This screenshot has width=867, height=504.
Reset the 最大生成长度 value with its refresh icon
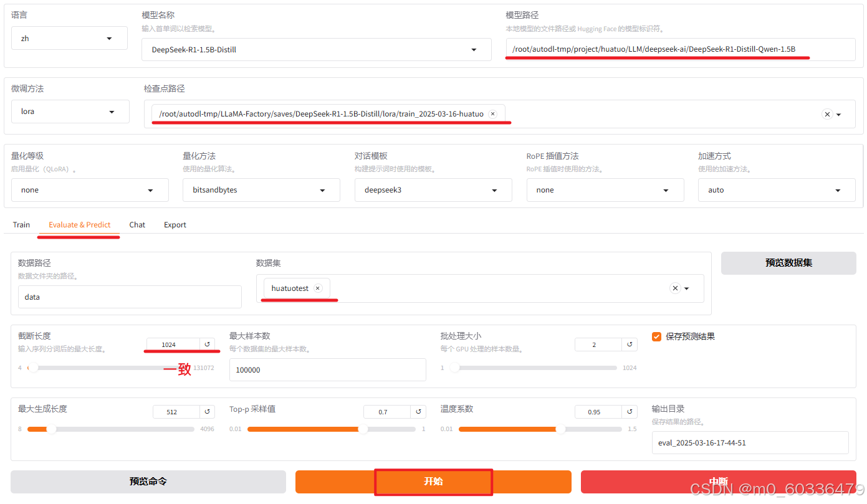208,412
